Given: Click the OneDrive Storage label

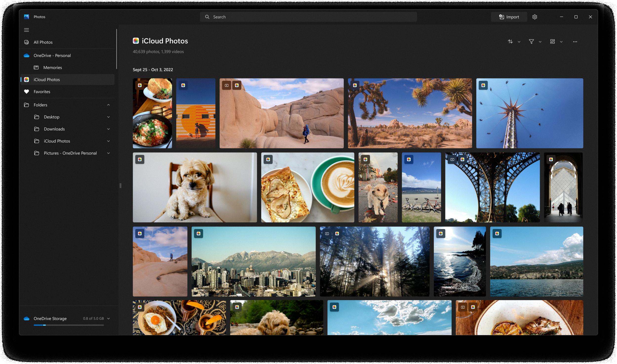Looking at the screenshot, I should coord(50,319).
